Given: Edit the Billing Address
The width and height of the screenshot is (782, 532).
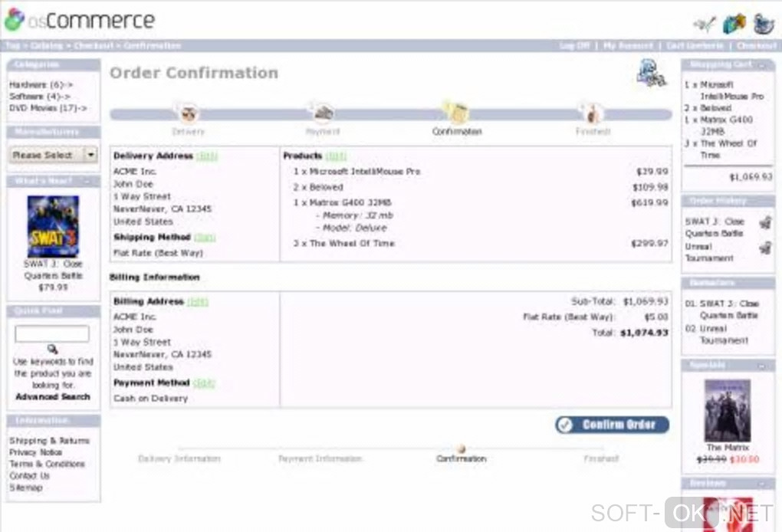Looking at the screenshot, I should pyautogui.click(x=198, y=302).
